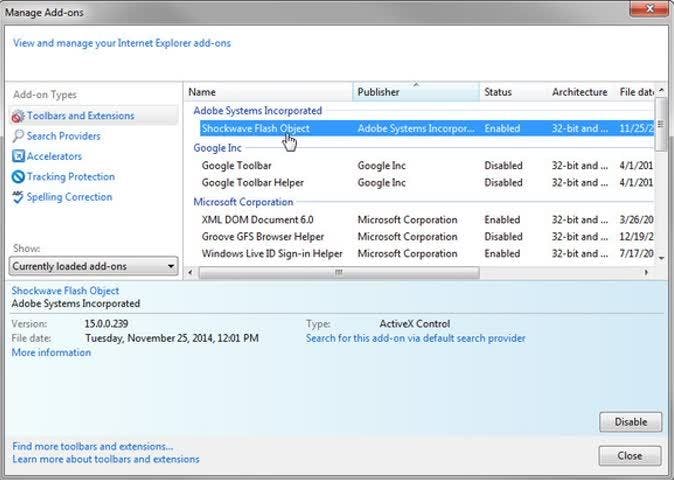
Task: Select the Google Toolbar add-on
Action: coord(237,166)
